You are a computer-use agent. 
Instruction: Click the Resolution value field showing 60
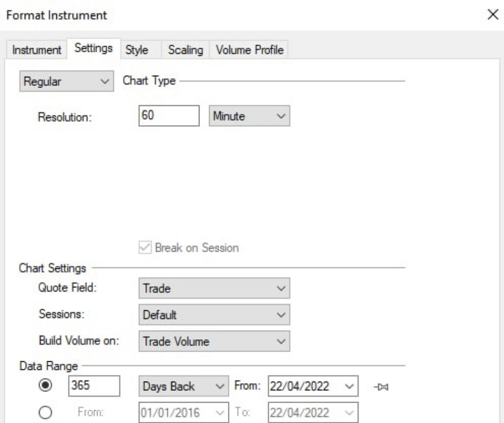point(169,116)
